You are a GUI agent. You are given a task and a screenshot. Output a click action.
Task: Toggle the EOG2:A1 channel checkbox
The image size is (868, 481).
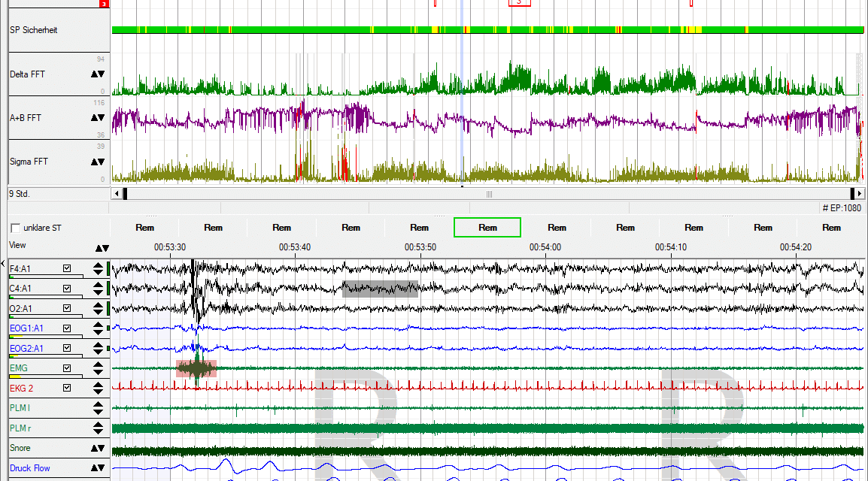click(x=67, y=348)
